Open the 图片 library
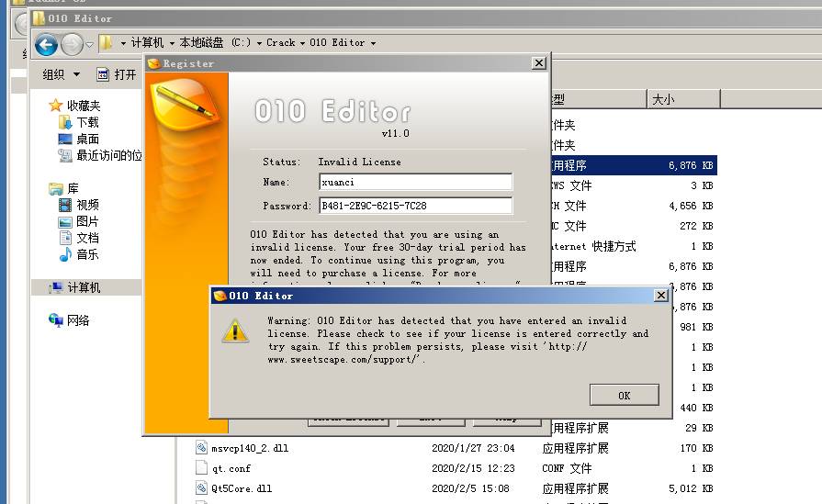 point(87,221)
